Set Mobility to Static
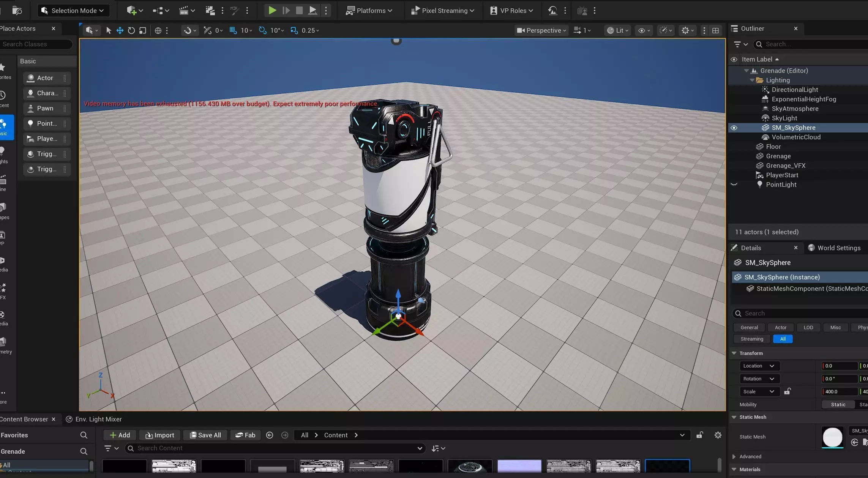868x478 pixels. coord(838,405)
